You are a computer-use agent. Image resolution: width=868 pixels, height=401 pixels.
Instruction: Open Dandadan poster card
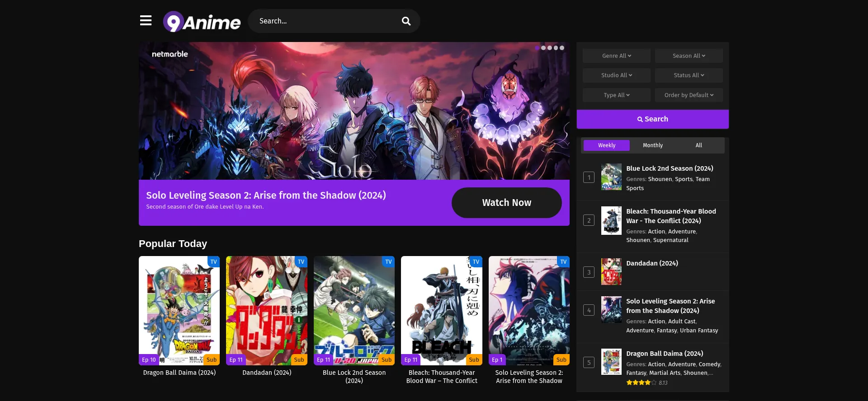[x=267, y=311]
